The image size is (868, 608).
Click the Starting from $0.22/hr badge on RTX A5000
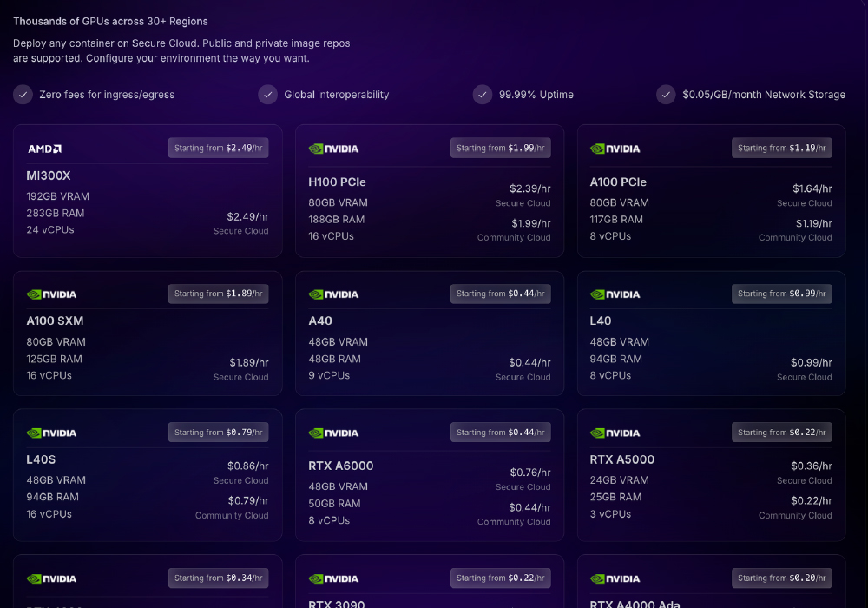781,433
